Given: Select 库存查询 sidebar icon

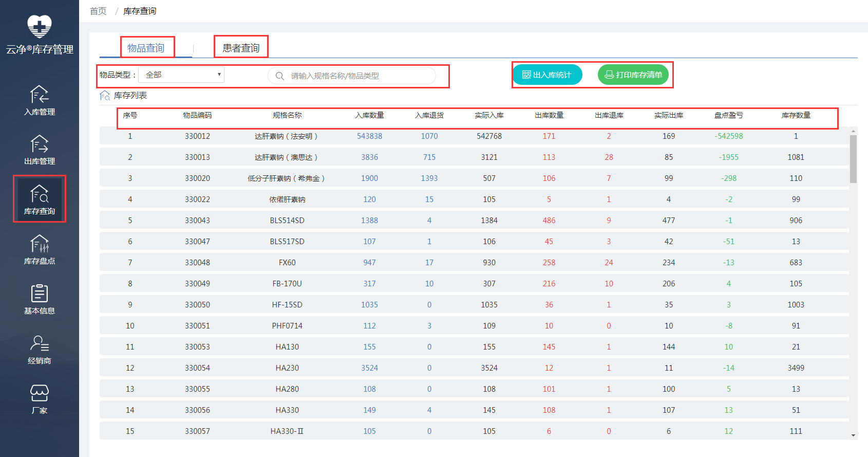Looking at the screenshot, I should tap(40, 194).
